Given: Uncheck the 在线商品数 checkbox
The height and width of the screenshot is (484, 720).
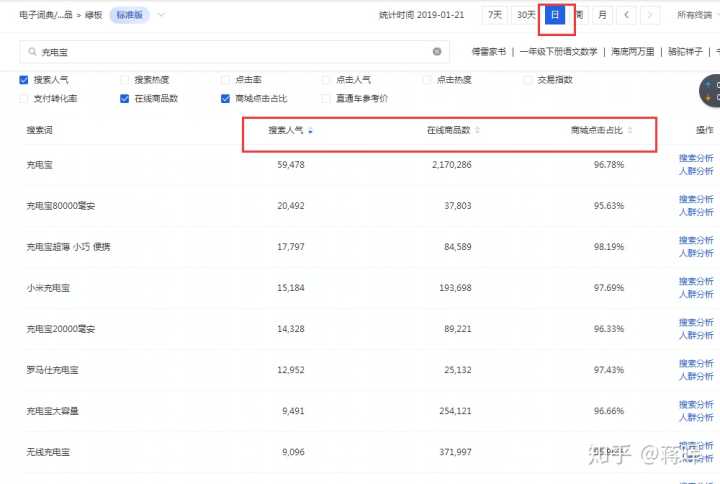Looking at the screenshot, I should click(x=125, y=98).
